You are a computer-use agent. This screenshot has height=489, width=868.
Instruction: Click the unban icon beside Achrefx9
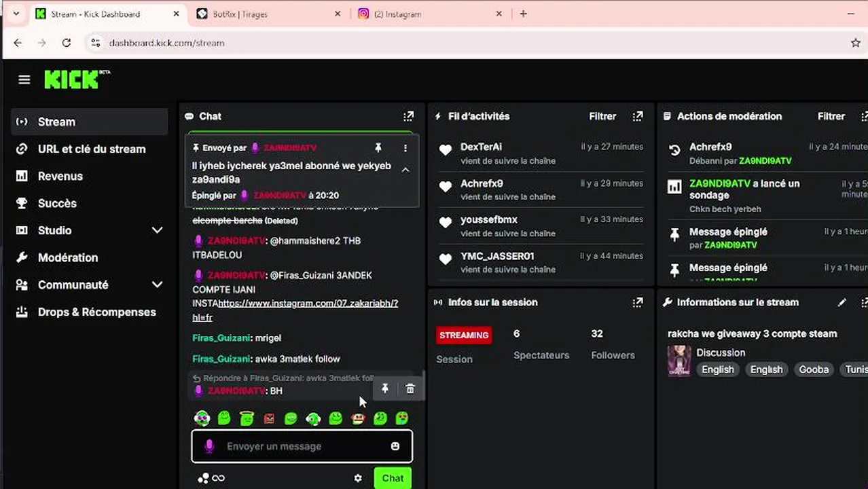[674, 150]
